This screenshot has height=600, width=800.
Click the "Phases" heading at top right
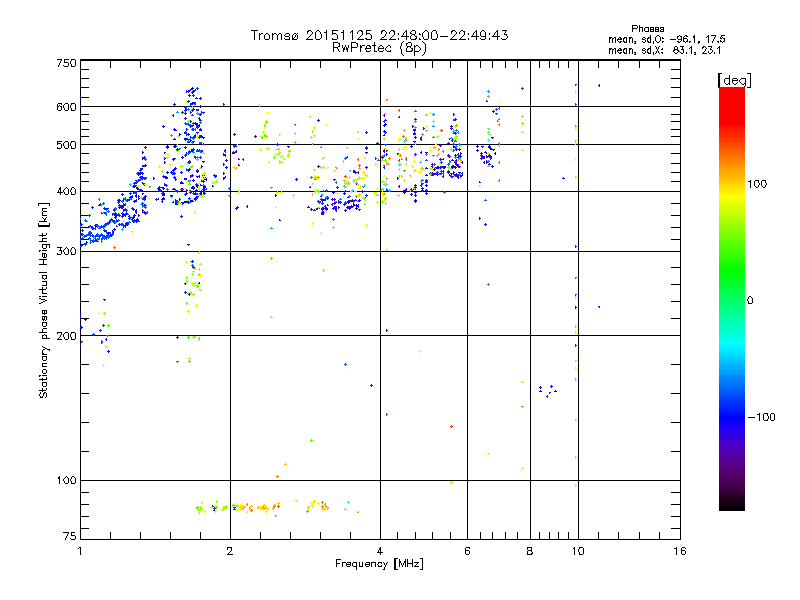647,29
